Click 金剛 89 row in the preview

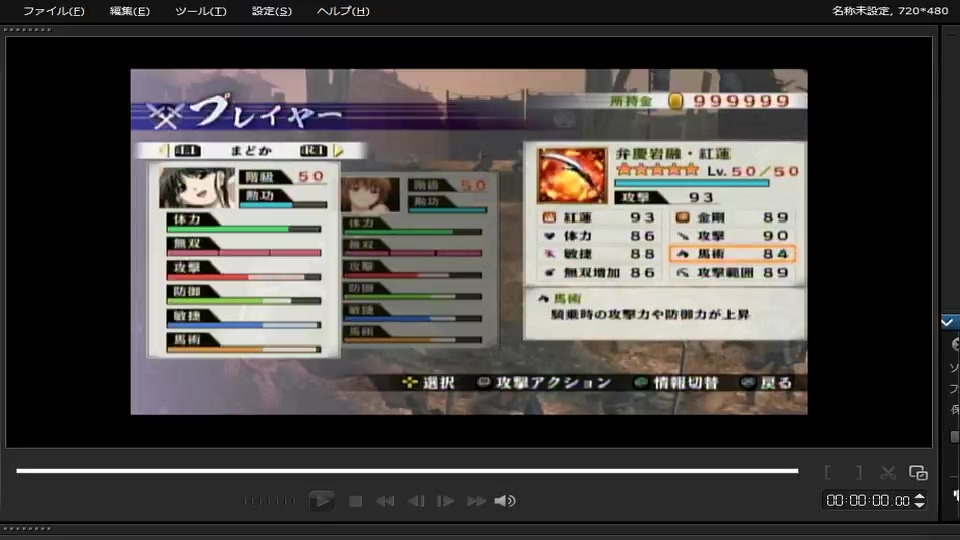pos(733,217)
